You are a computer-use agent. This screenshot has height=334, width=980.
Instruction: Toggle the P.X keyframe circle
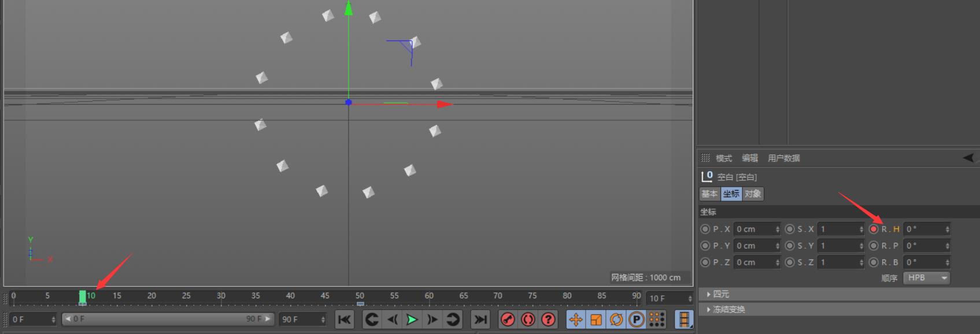[705, 229]
